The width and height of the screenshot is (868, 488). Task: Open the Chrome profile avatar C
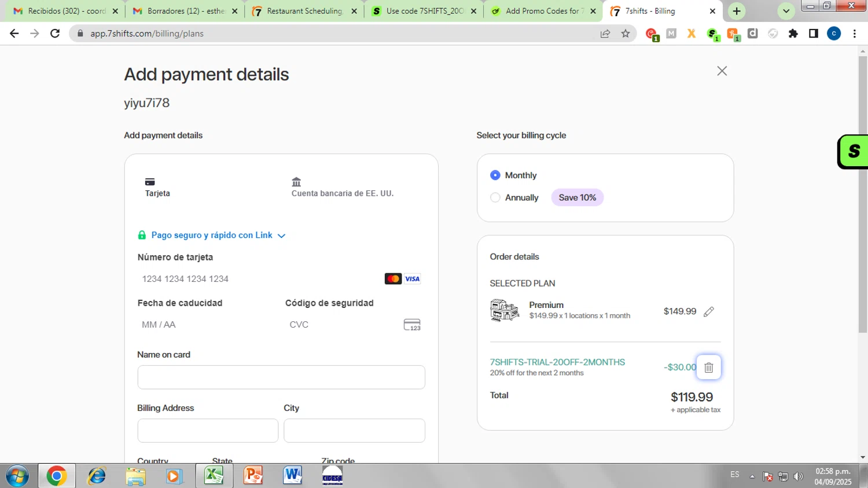click(x=834, y=34)
